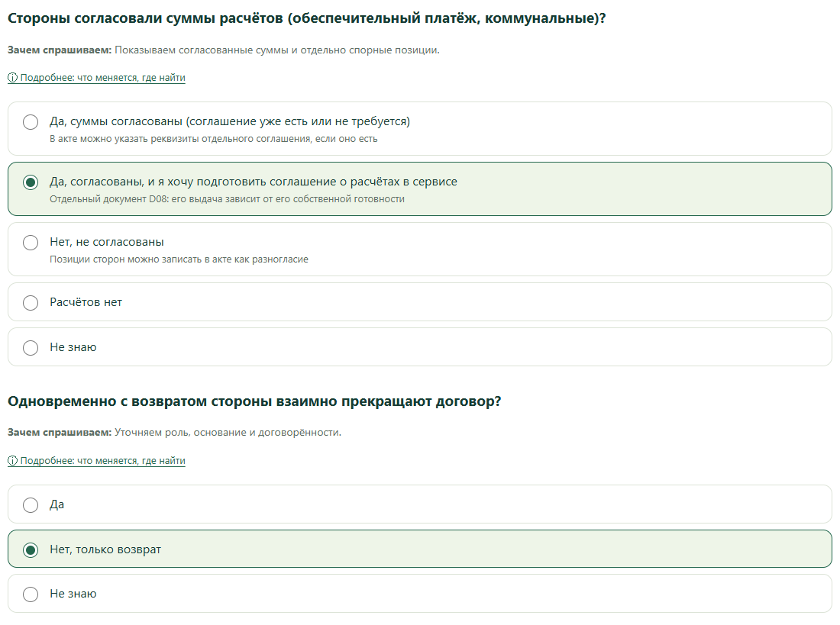This screenshot has width=840, height=625.
Task: Click the text "Уточняем роль, основание и договорённости"
Action: (x=228, y=432)
